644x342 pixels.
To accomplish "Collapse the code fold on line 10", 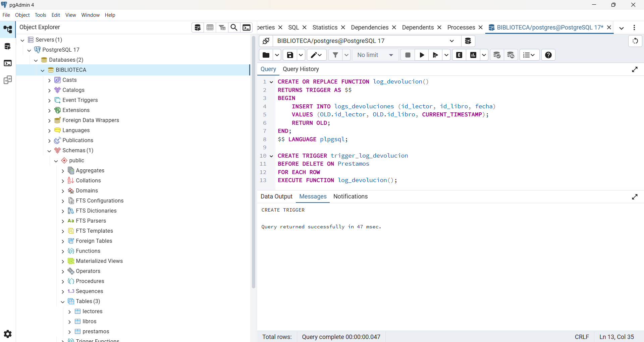I will tap(271, 156).
